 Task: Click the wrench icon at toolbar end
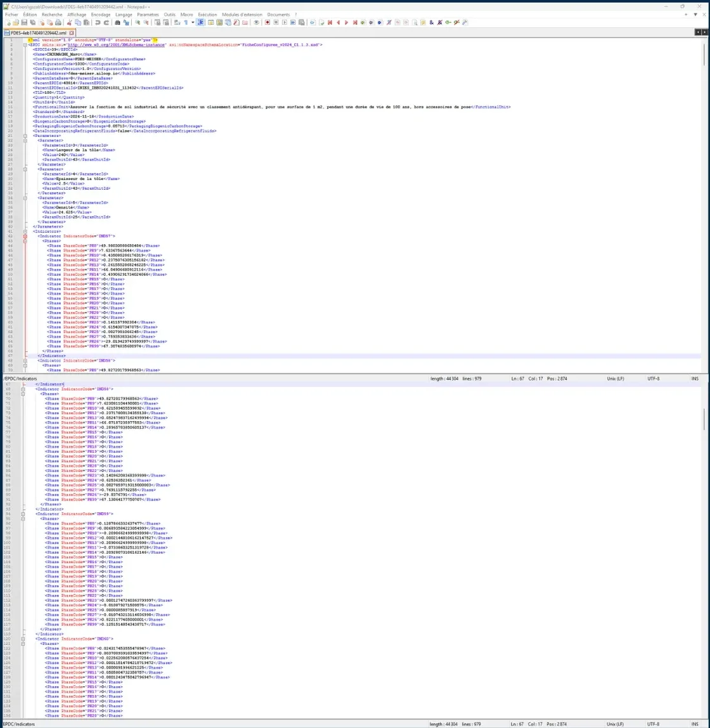[465, 22]
